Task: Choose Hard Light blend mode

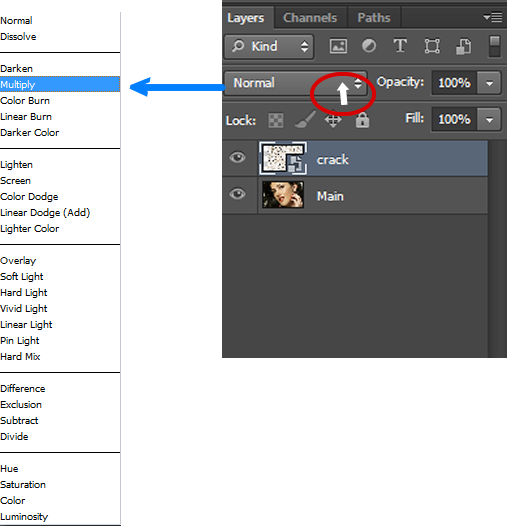Action: coord(24,293)
